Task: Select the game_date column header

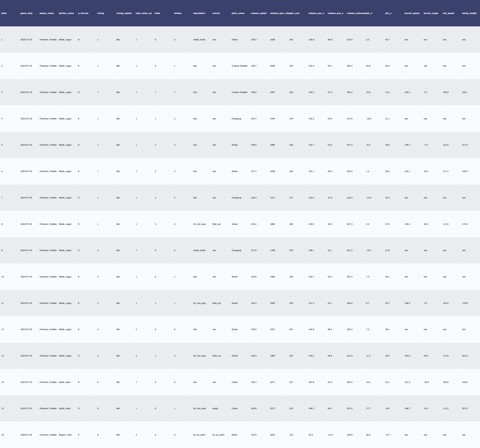Action: tap(26, 13)
